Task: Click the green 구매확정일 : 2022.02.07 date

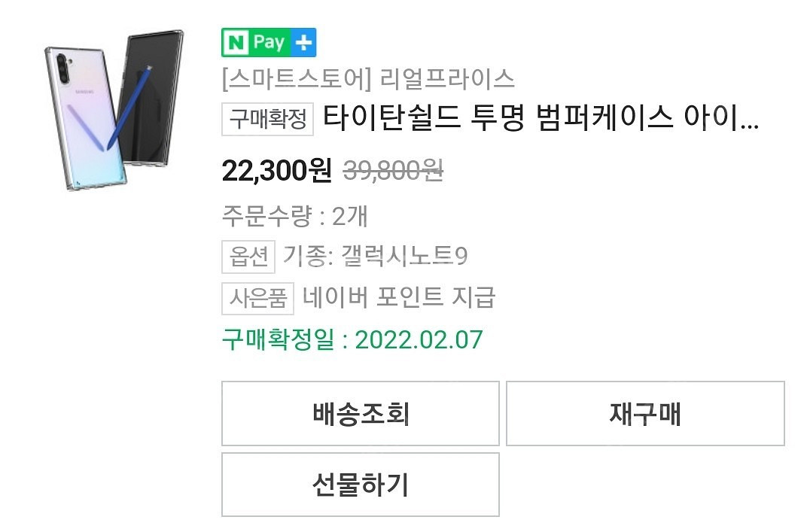Action: click(352, 339)
